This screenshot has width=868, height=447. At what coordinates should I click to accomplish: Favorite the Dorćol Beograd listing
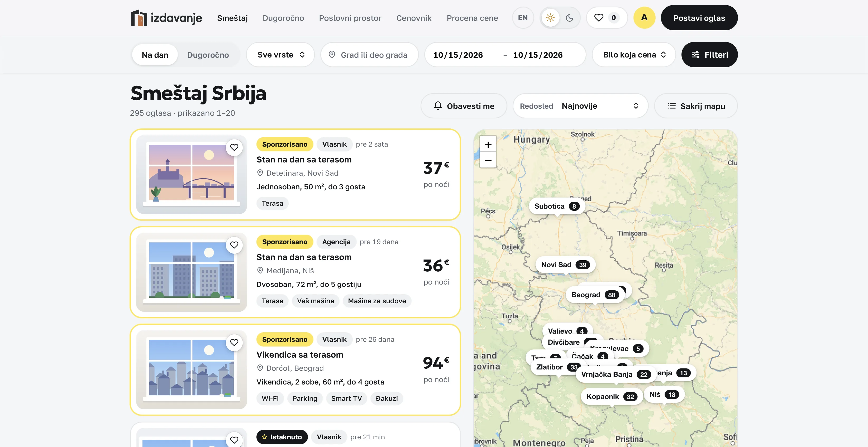pos(234,343)
